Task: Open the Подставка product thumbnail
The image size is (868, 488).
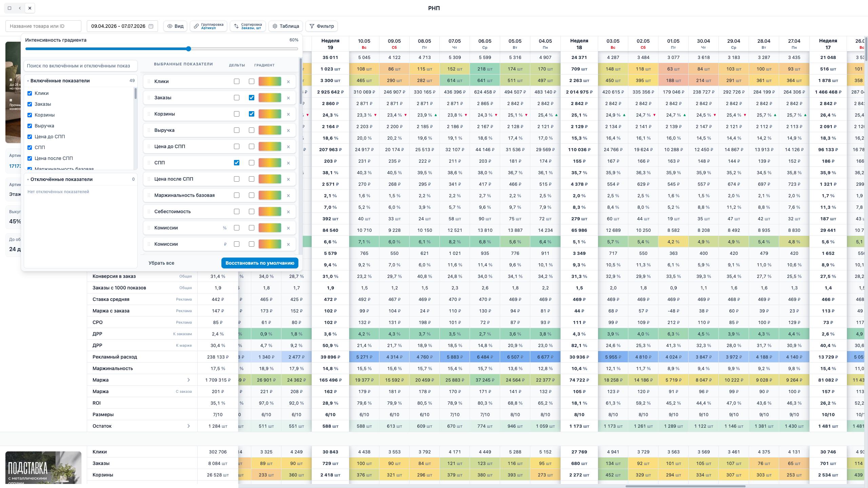Action: point(43,468)
